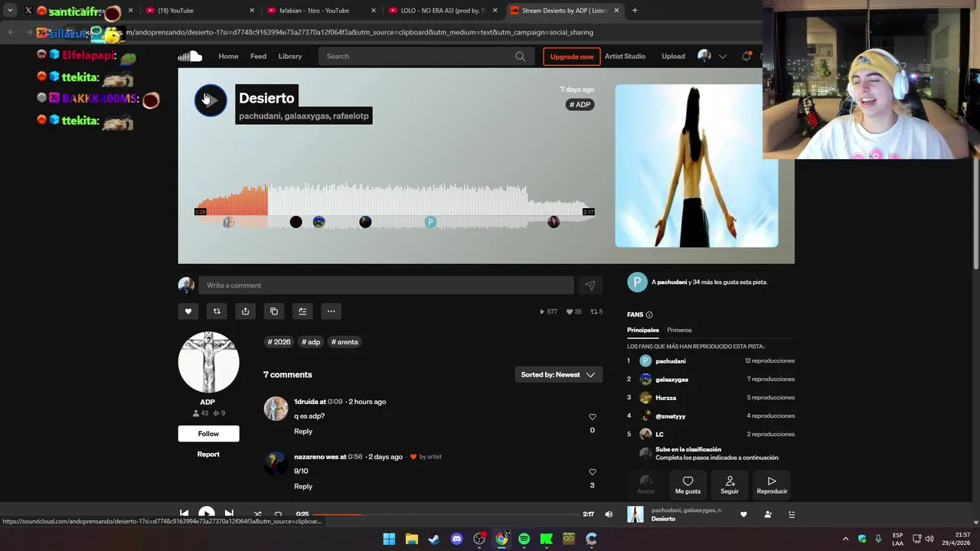Click the search magnifier icon
The width and height of the screenshot is (980, 551).
point(520,56)
